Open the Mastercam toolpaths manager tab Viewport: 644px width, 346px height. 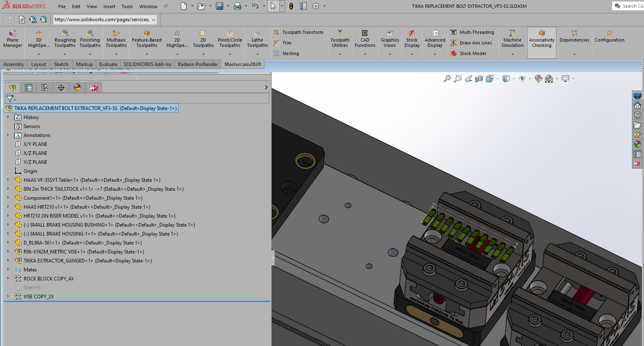coord(94,88)
